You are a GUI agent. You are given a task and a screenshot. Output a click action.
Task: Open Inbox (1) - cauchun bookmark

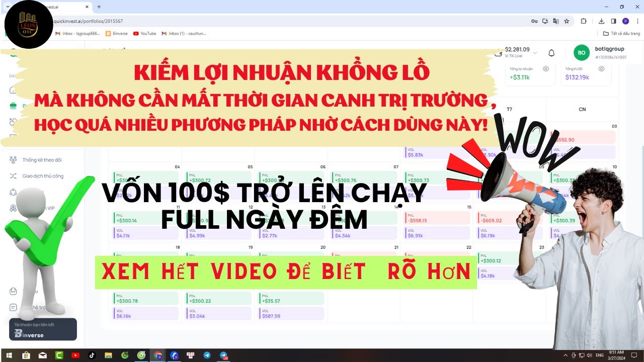click(184, 34)
